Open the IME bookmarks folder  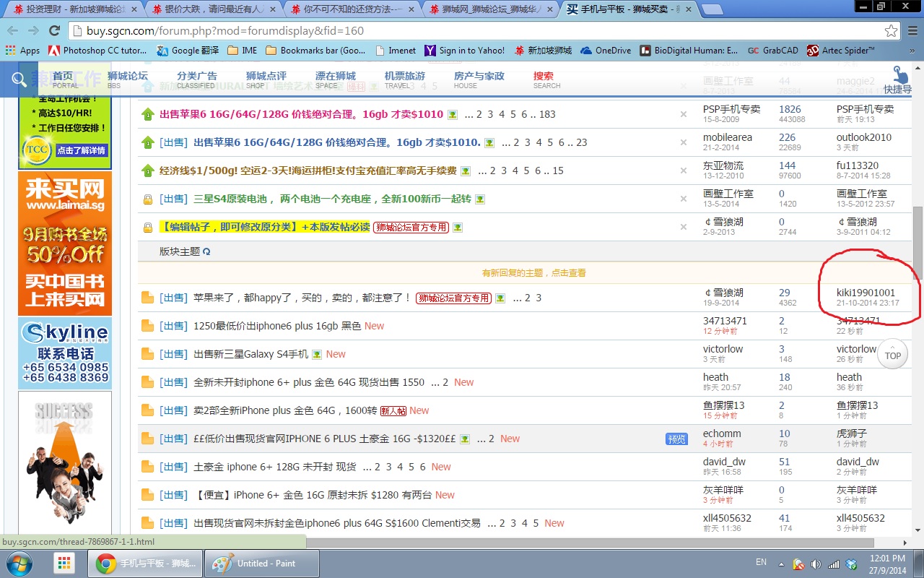(x=242, y=51)
